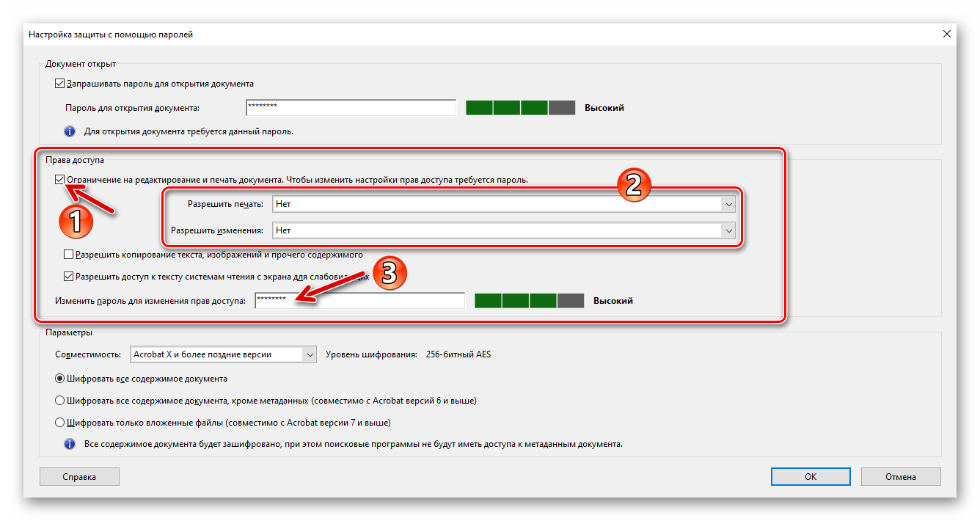Open the Разрешить печать dropdown

(x=503, y=205)
